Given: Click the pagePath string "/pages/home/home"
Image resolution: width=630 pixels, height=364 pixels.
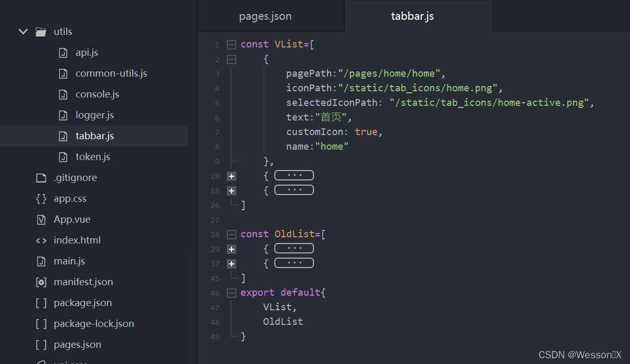Looking at the screenshot, I should pyautogui.click(x=389, y=74).
